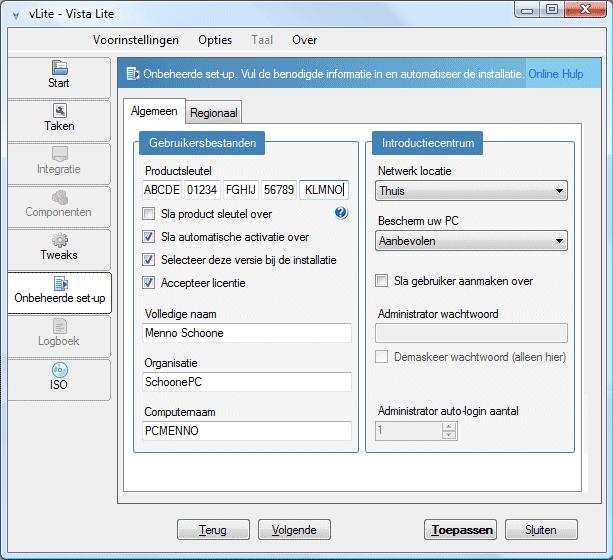Click the auto-login aantal value field
This screenshot has width=613, height=560.
pyautogui.click(x=409, y=431)
